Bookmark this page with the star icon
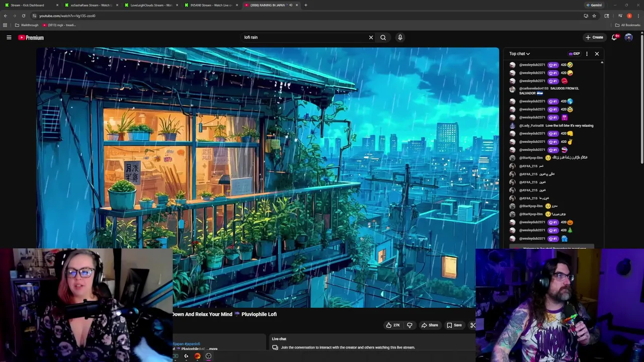Image resolution: width=644 pixels, height=362 pixels. click(x=594, y=16)
